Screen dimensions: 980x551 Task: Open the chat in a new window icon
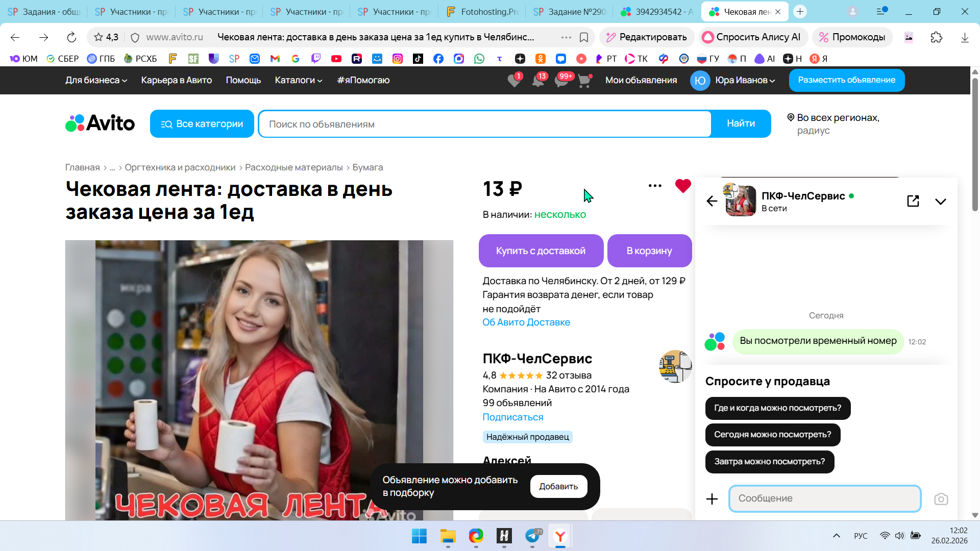click(913, 201)
